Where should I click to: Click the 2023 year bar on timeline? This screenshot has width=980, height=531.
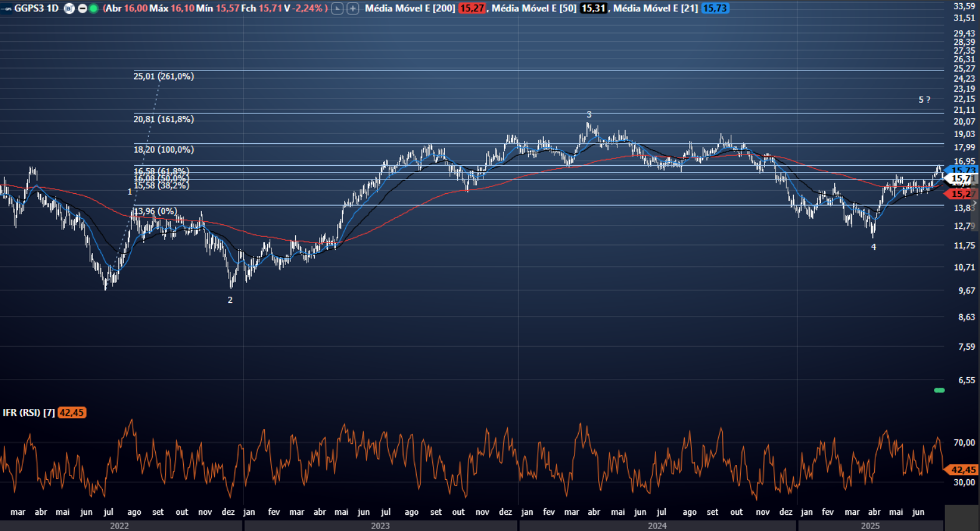[x=380, y=526]
